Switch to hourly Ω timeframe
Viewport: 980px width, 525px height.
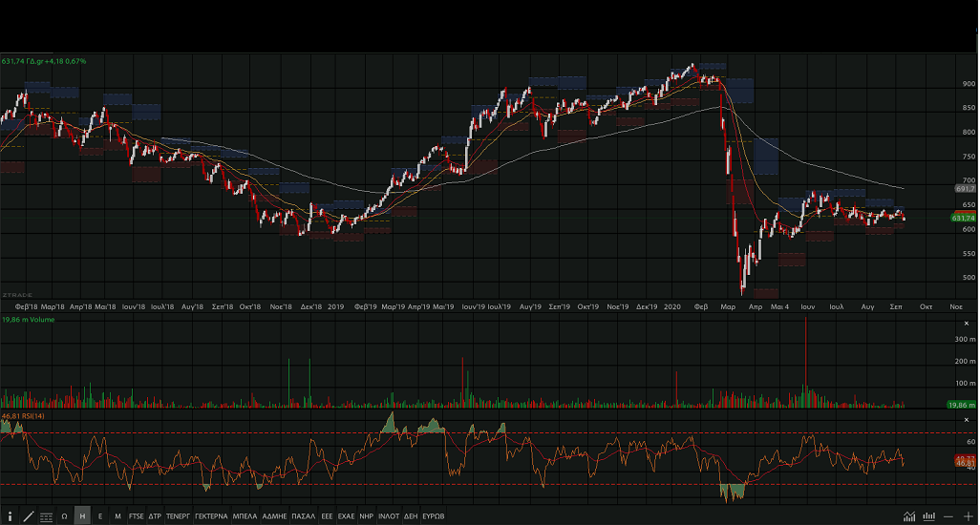[64, 516]
